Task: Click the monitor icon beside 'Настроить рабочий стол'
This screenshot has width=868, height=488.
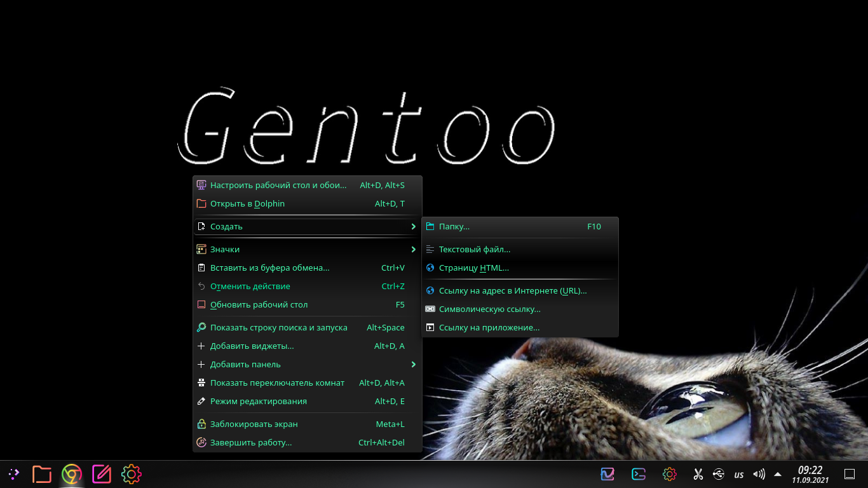Action: (201, 185)
